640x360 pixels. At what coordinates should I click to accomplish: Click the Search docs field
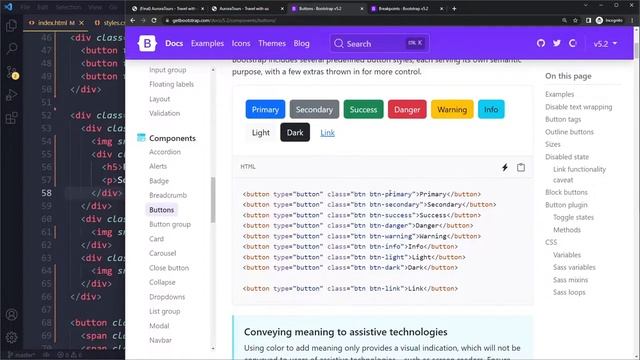click(x=380, y=43)
